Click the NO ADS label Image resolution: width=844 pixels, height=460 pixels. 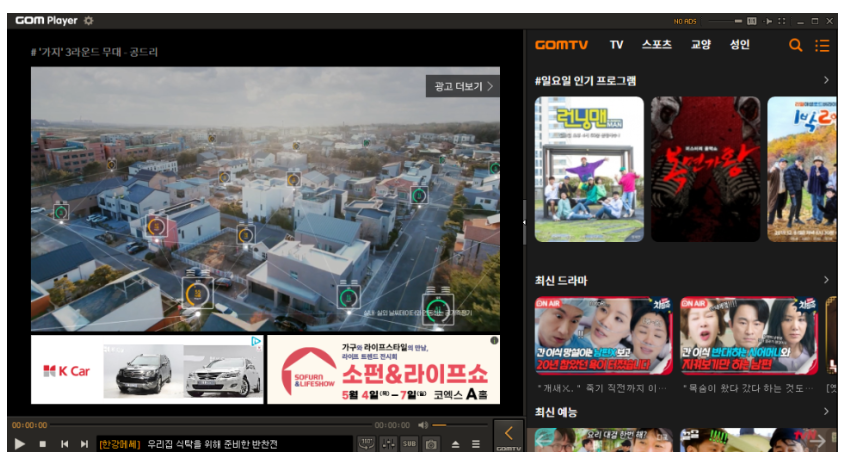pyautogui.click(x=685, y=21)
